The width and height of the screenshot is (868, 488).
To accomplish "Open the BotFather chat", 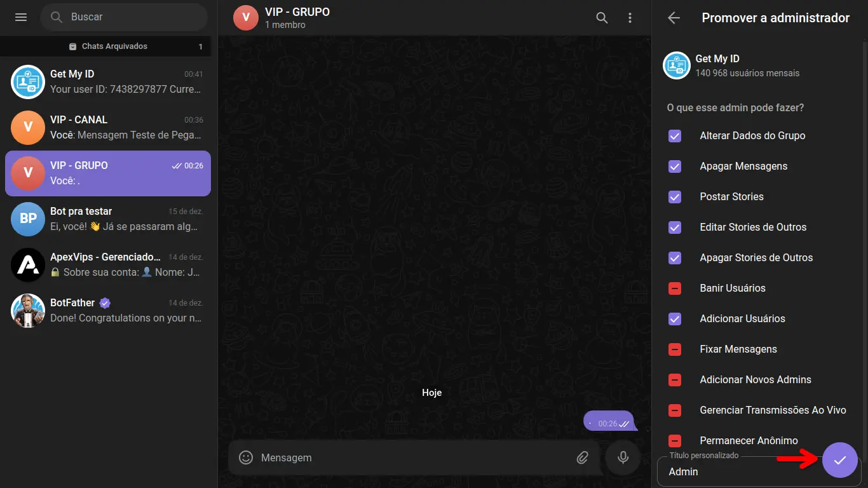I will [108, 311].
